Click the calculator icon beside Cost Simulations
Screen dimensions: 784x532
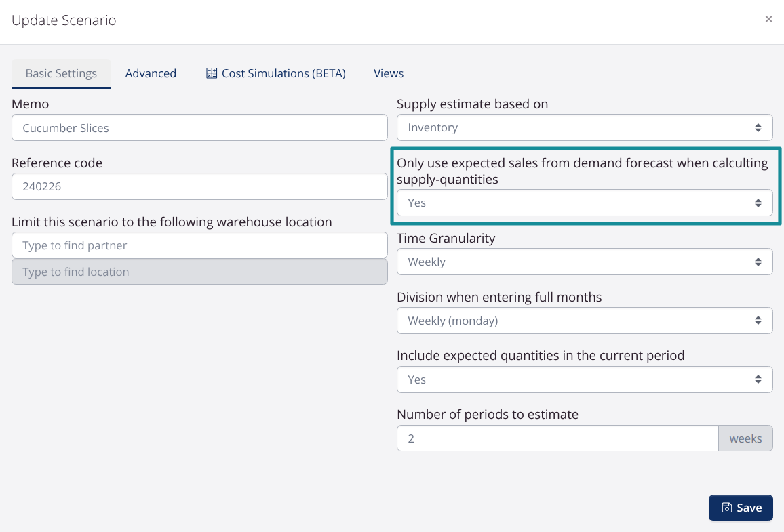click(x=212, y=73)
